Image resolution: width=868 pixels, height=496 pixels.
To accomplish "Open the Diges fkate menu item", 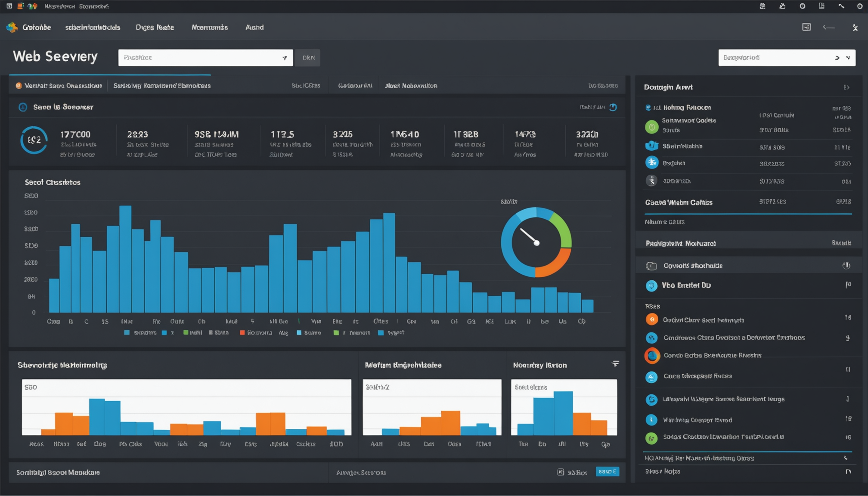I will [x=155, y=27].
